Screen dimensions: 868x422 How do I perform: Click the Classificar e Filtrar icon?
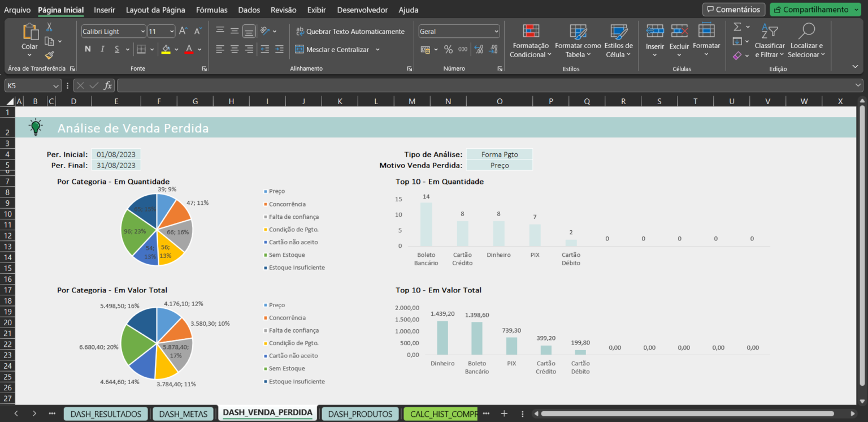(x=770, y=40)
